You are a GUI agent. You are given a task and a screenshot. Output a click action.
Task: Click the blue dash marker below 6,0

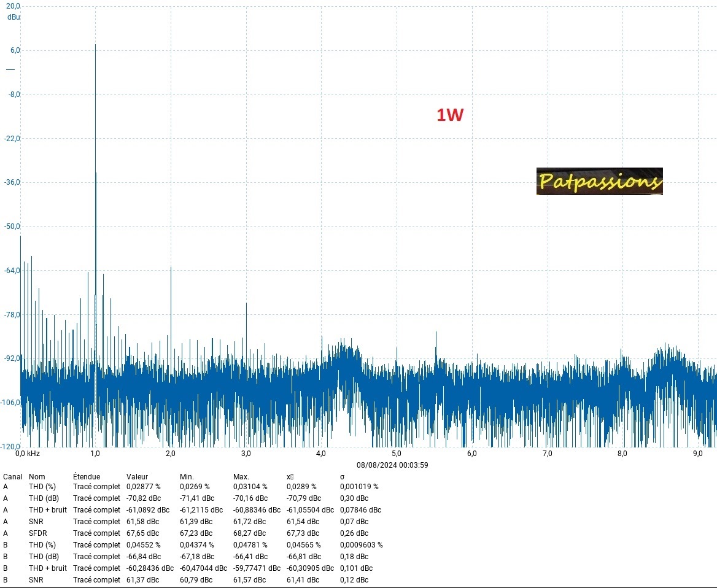tap(10, 69)
